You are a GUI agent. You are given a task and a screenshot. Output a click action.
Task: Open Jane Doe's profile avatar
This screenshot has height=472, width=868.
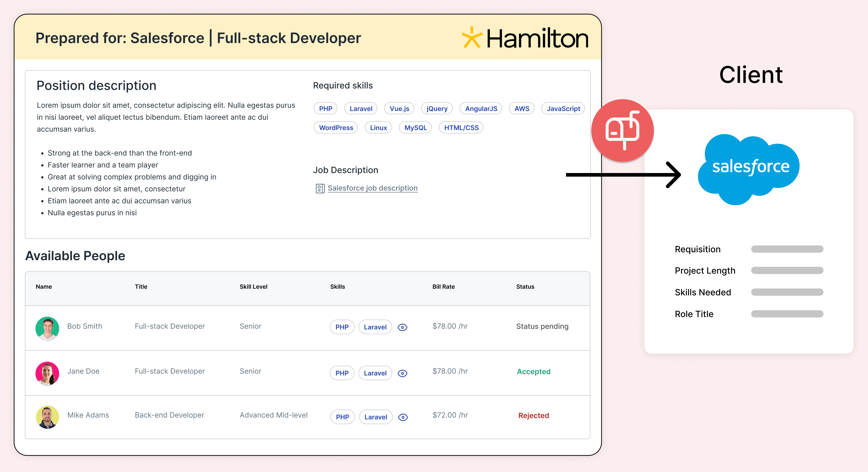[x=48, y=374]
